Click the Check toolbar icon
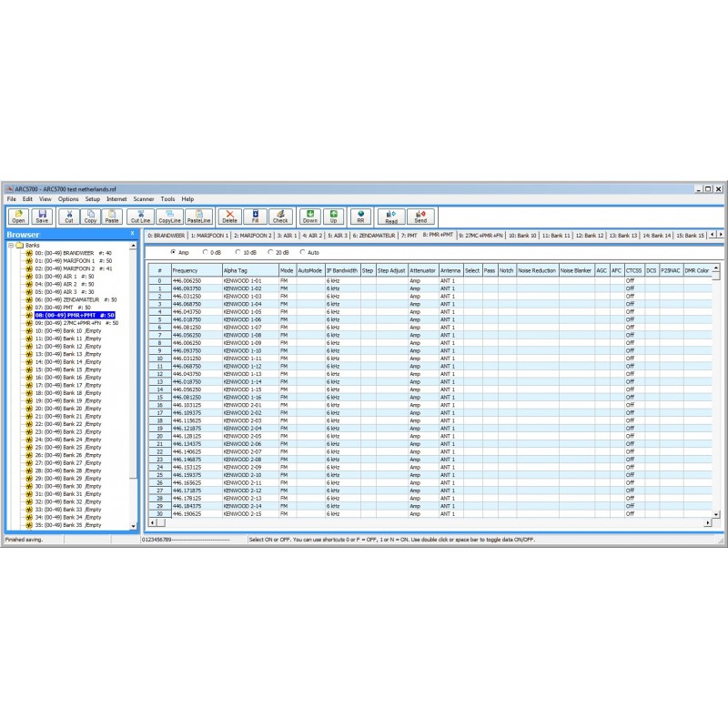 (x=280, y=217)
